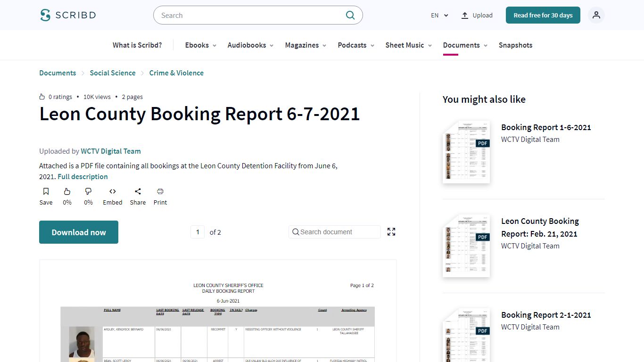Open the Embed code icon

(112, 191)
